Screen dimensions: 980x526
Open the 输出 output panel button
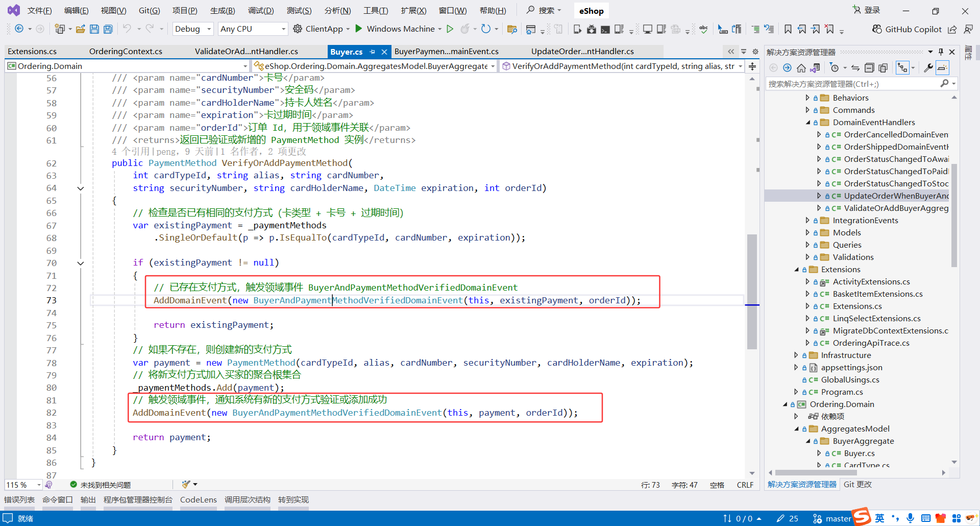click(x=88, y=500)
